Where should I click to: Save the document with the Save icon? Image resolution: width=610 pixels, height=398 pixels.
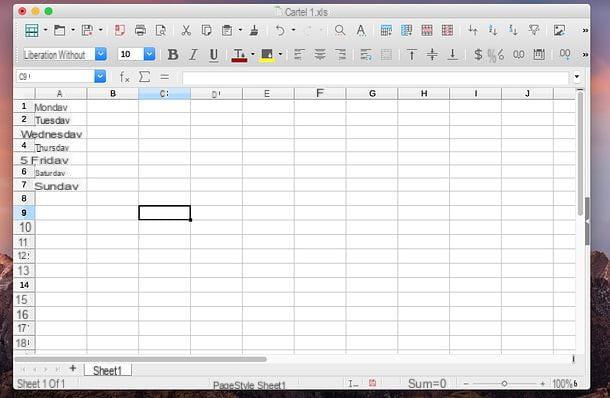pos(87,30)
